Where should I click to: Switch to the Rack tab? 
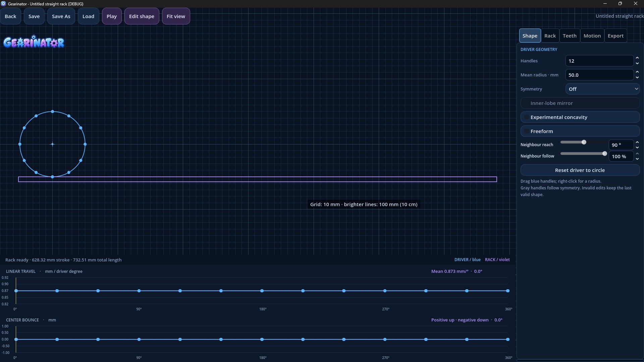(x=550, y=36)
